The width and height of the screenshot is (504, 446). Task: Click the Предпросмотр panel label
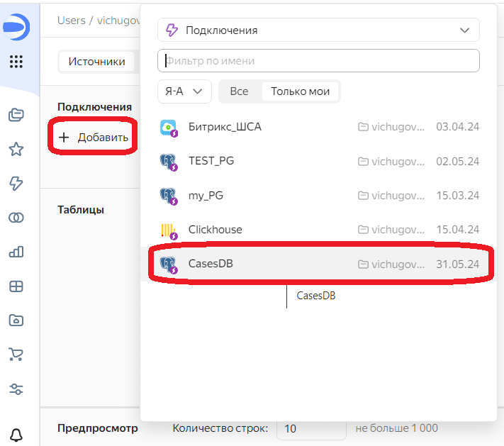(98, 428)
